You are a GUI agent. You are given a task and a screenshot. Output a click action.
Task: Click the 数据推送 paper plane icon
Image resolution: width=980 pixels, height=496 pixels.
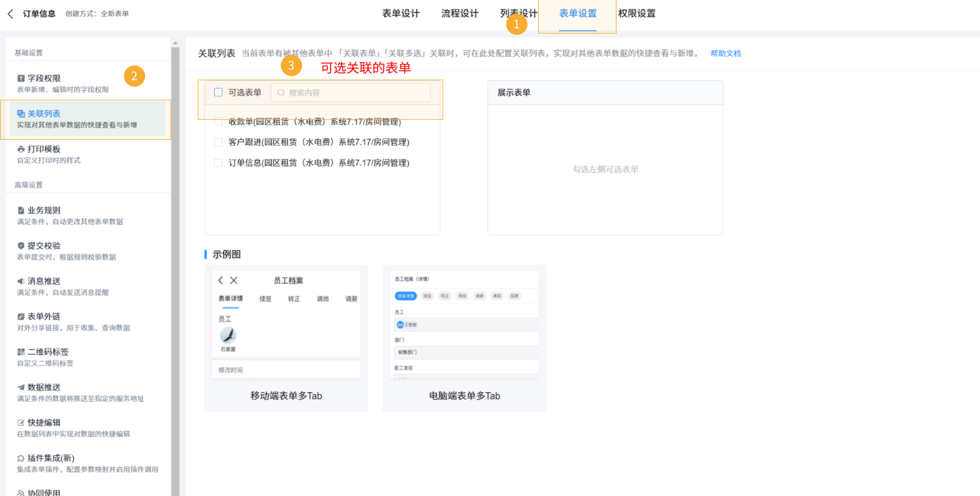point(21,387)
